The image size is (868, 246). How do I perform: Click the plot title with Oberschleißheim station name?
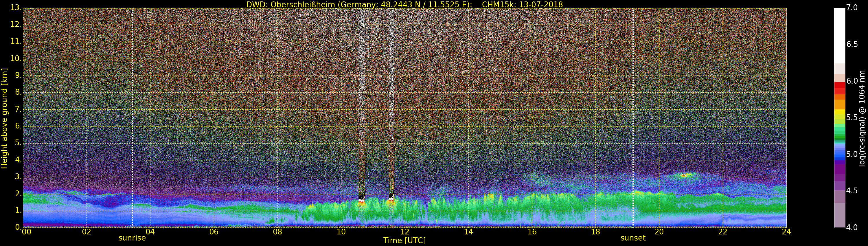tap(404, 4)
